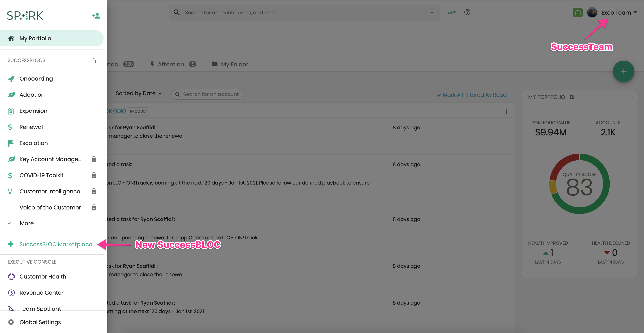This screenshot has height=333, width=644.
Task: Click lock icon next to Customer Intelligence
Action: pos(94,191)
